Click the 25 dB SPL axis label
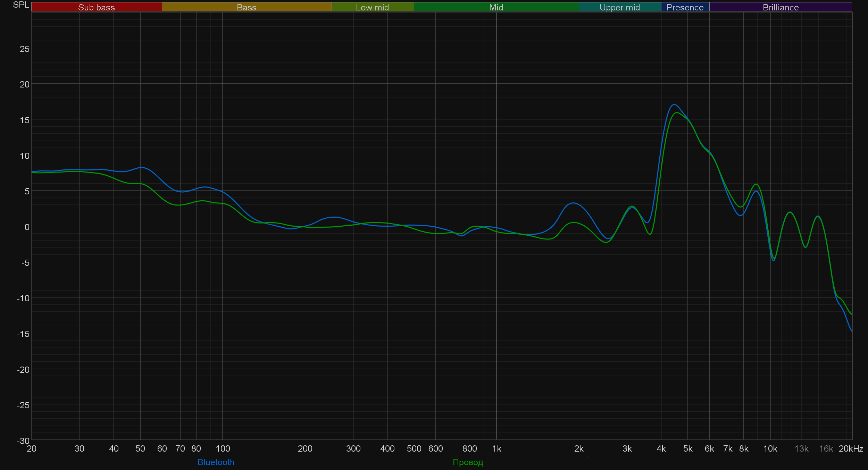The image size is (868, 470). (25, 49)
